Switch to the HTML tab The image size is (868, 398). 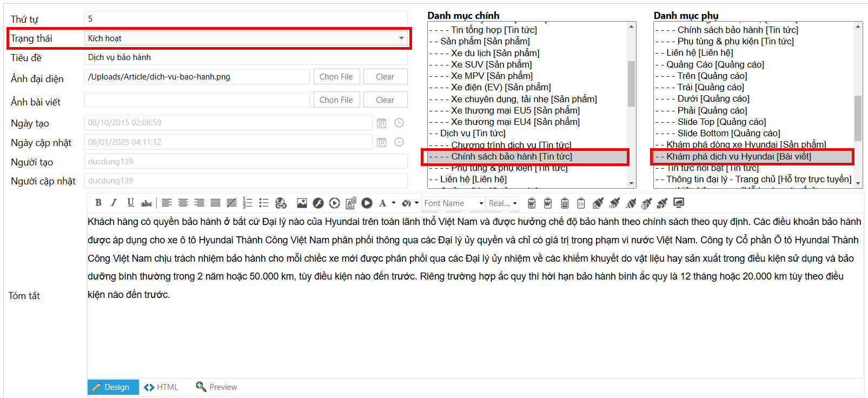(161, 387)
